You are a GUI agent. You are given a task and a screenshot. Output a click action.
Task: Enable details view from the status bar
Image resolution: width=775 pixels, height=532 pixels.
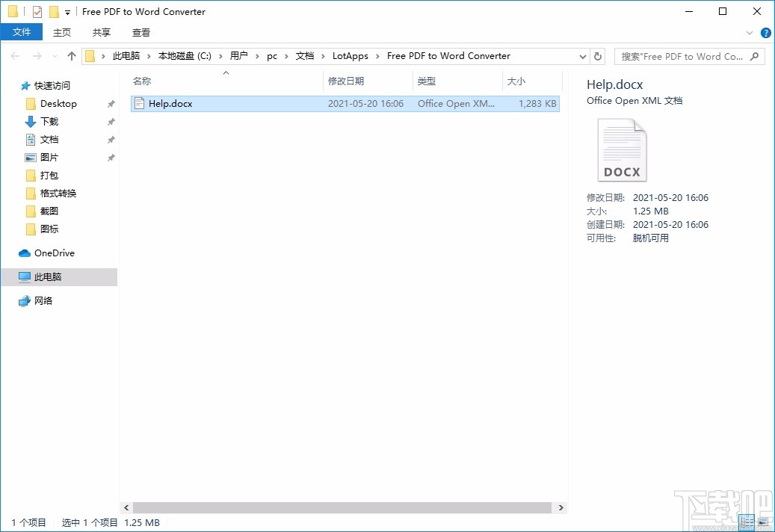tap(746, 522)
